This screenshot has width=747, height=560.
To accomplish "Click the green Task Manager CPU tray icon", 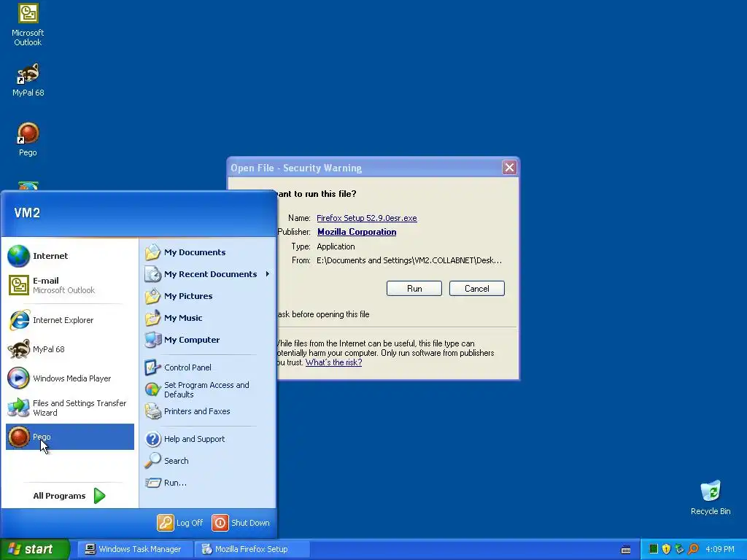I will click(x=654, y=549).
